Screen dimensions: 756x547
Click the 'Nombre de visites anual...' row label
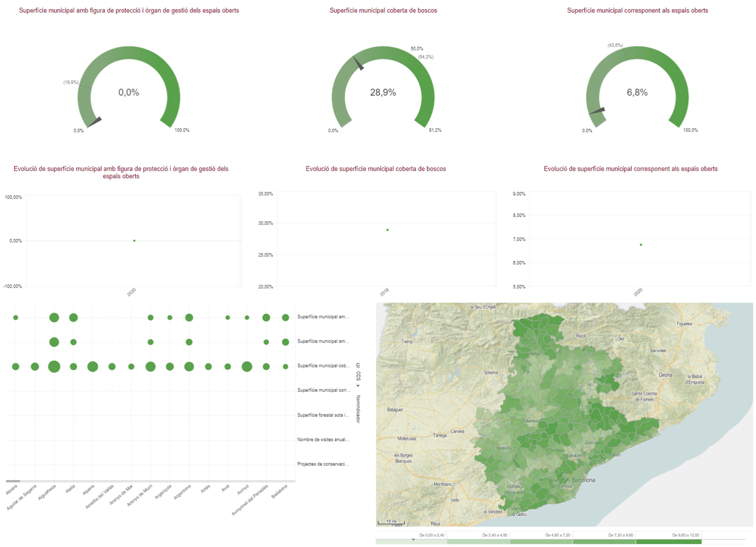click(x=323, y=440)
